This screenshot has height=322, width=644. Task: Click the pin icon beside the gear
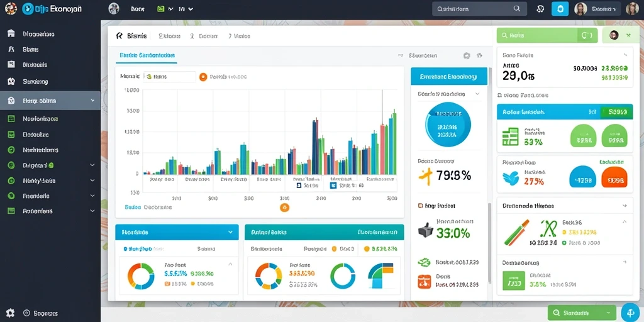[x=479, y=55]
